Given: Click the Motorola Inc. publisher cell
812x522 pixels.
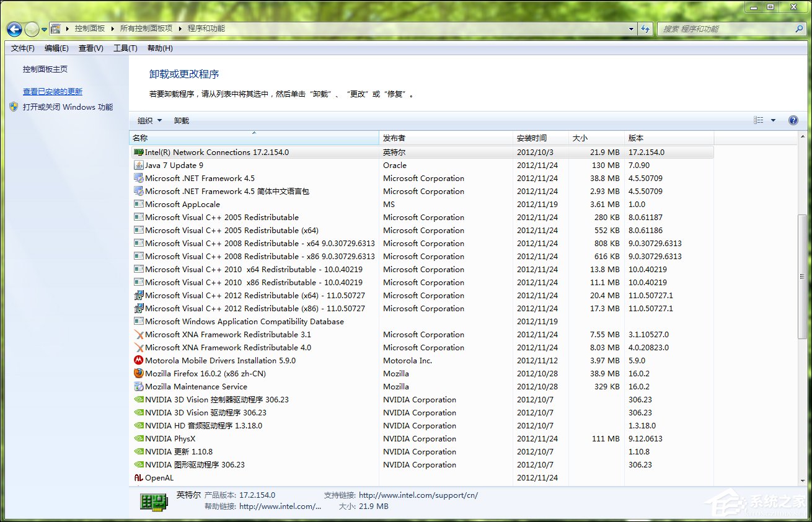Looking at the screenshot, I should click(407, 360).
